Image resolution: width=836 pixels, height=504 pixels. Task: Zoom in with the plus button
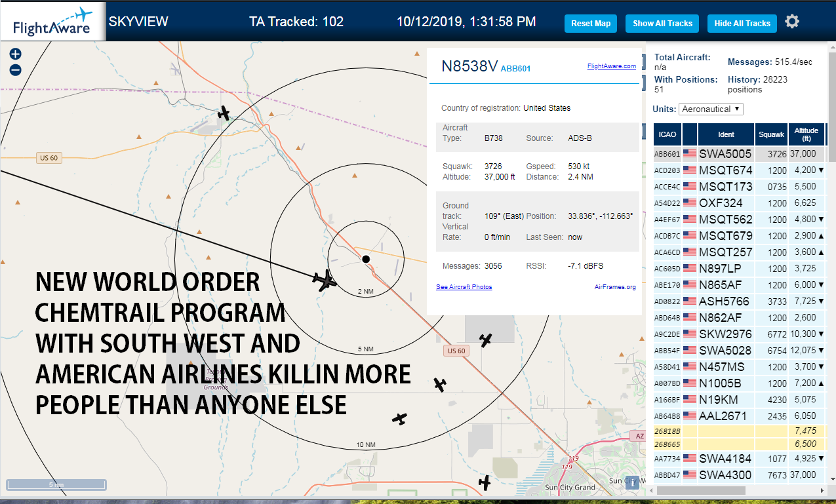pos(15,54)
